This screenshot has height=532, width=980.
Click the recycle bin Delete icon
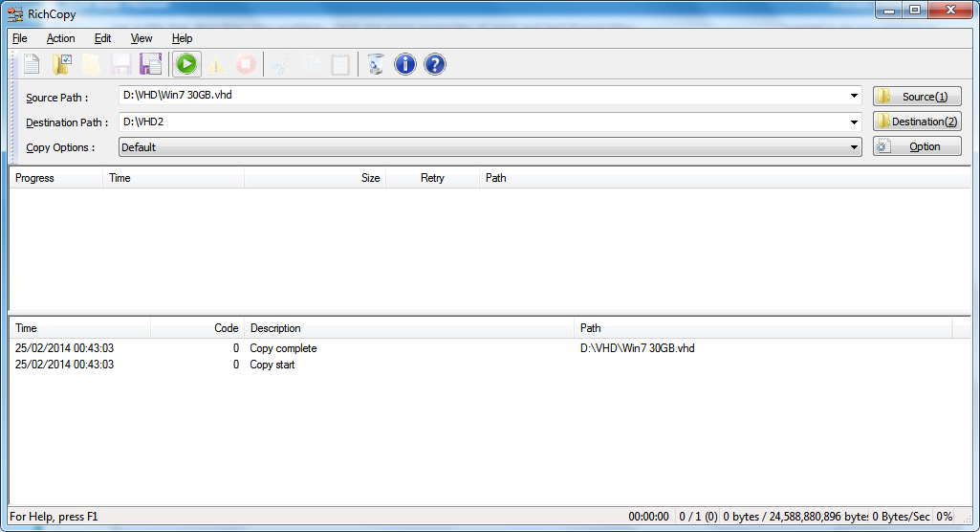376,64
